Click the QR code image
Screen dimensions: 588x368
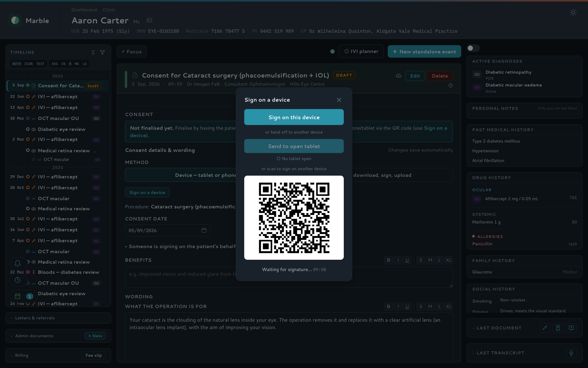pos(294,218)
